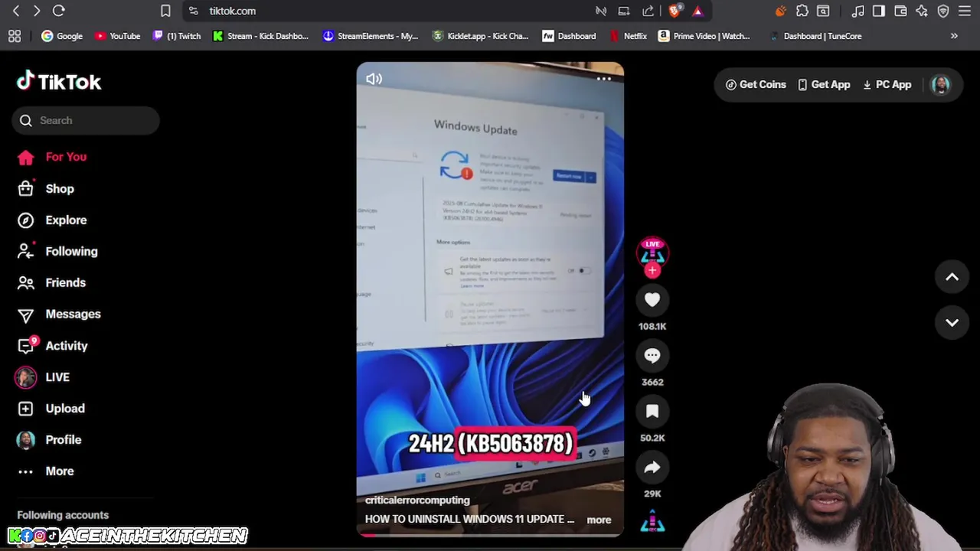980x551 pixels.
Task: Click the Get Coins button
Action: point(756,85)
